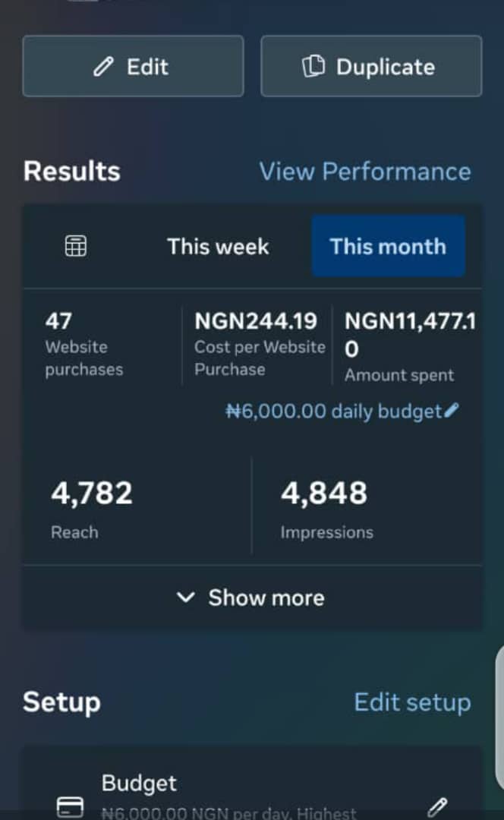Click the Edit button

[134, 66]
